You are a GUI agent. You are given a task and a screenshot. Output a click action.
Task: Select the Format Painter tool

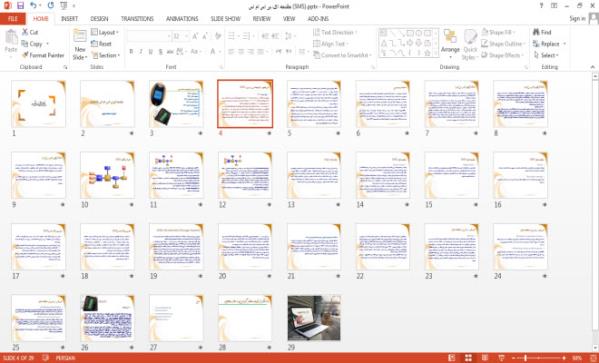coord(43,55)
